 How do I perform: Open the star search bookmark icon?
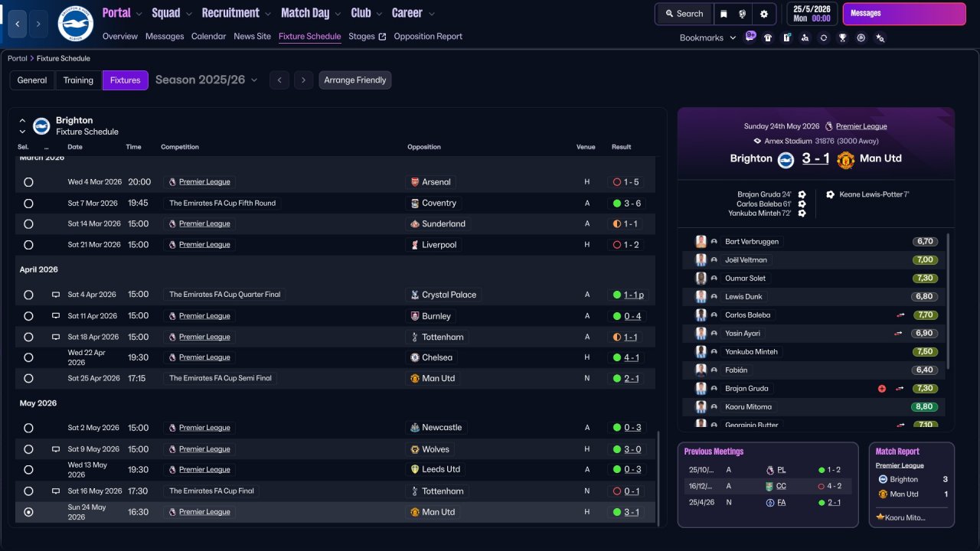click(x=880, y=37)
